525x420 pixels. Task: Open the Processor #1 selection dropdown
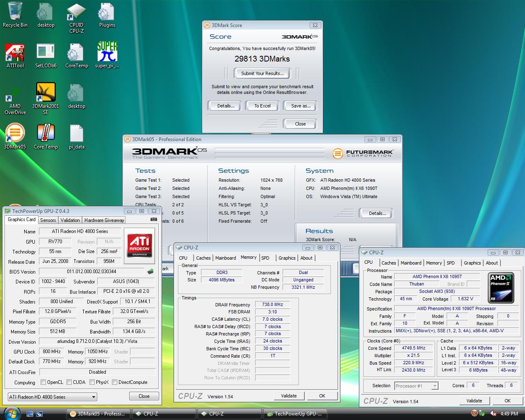tap(416, 386)
